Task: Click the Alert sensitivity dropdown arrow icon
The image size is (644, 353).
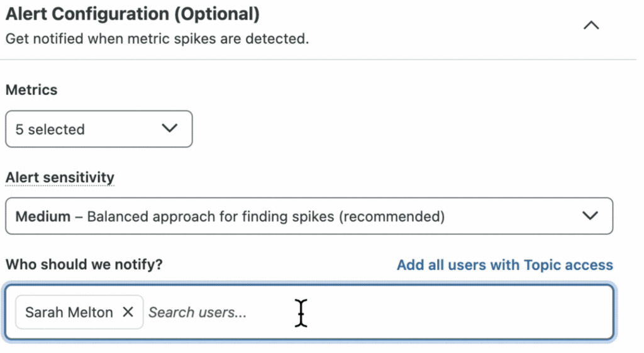Action: 590,216
